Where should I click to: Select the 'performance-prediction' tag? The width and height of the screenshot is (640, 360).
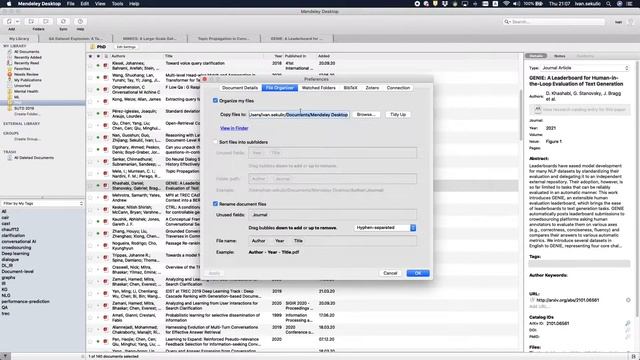click(x=25, y=302)
